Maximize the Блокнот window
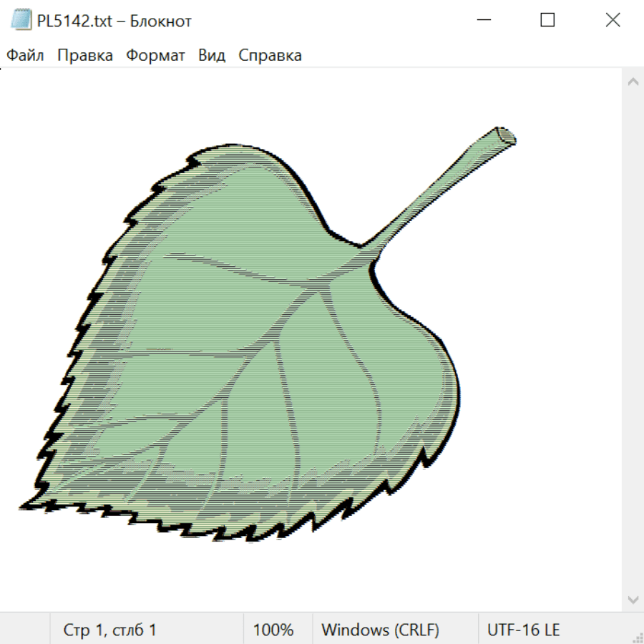Image resolution: width=644 pixels, height=644 pixels. [547, 20]
